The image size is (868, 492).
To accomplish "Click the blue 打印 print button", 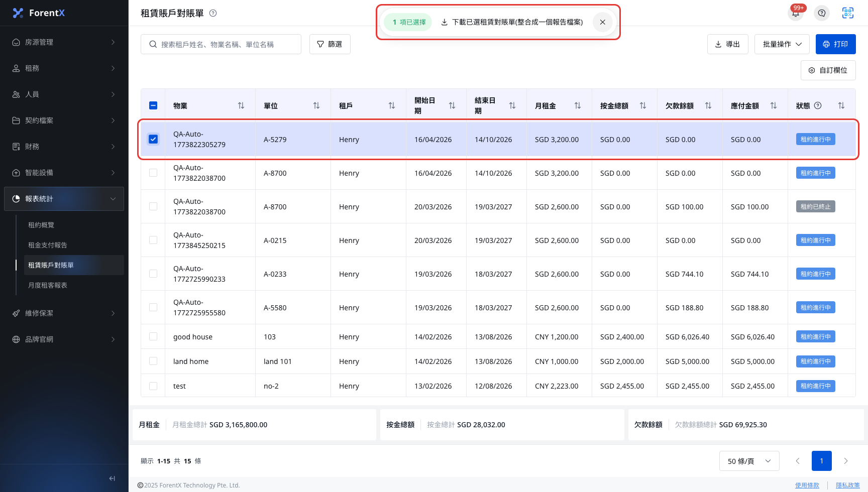I will click(x=835, y=44).
